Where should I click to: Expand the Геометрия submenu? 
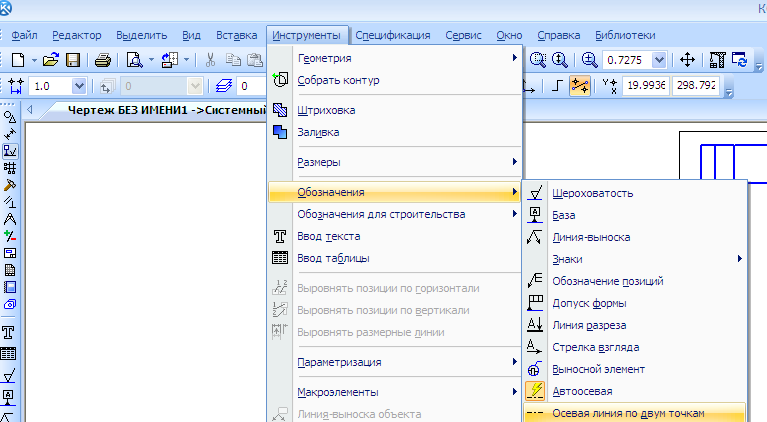pos(394,58)
